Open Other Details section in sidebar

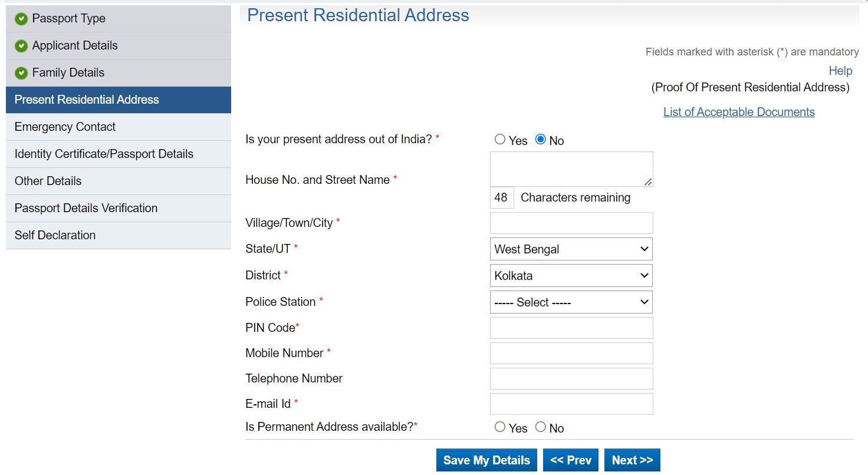click(x=48, y=181)
